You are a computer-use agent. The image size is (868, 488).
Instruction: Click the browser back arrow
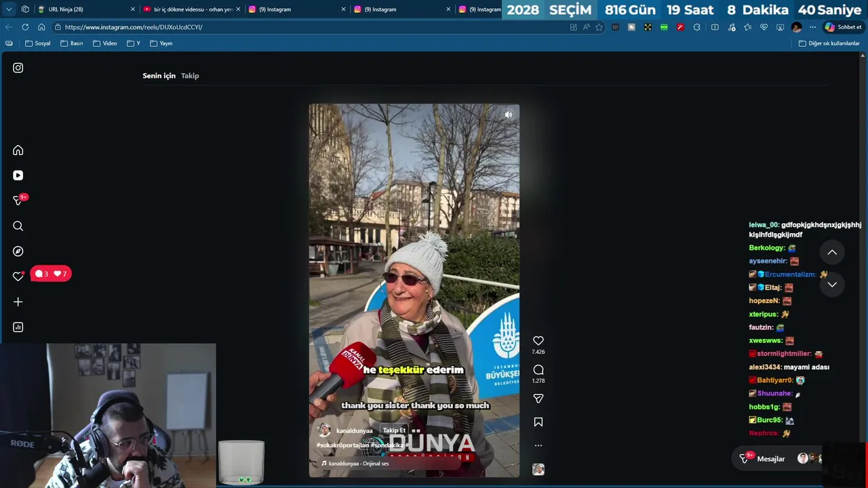coord(9,27)
